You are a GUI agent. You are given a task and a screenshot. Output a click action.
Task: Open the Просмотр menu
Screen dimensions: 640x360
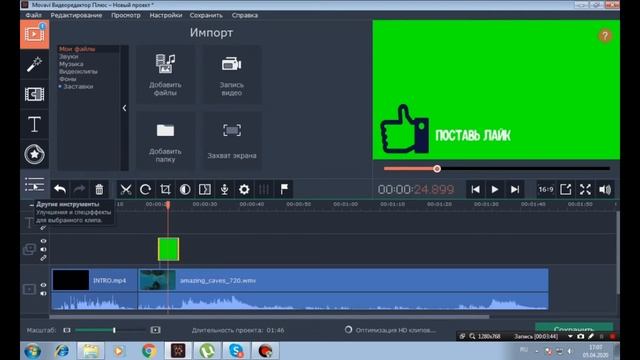click(x=126, y=15)
